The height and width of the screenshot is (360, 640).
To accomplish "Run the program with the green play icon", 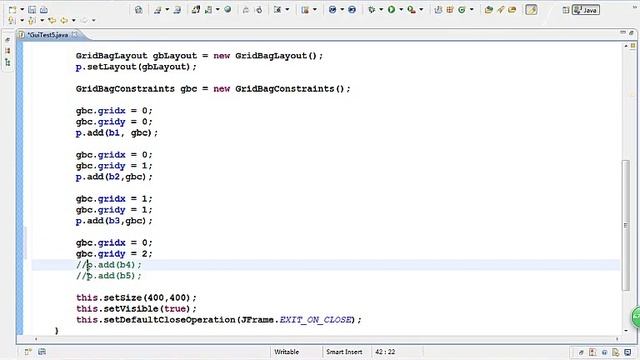I will [x=391, y=9].
